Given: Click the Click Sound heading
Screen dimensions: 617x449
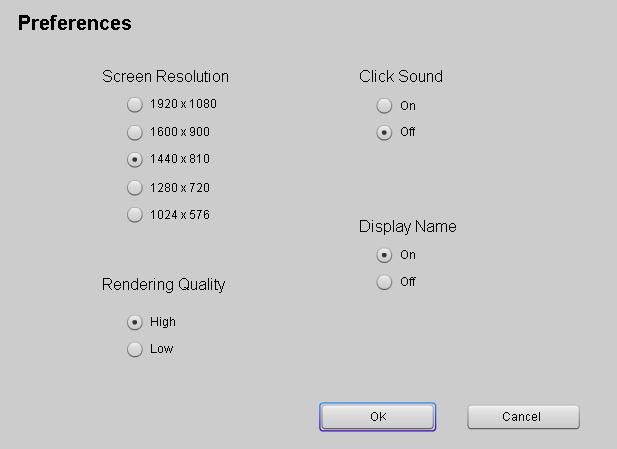Looking at the screenshot, I should pyautogui.click(x=401, y=76).
